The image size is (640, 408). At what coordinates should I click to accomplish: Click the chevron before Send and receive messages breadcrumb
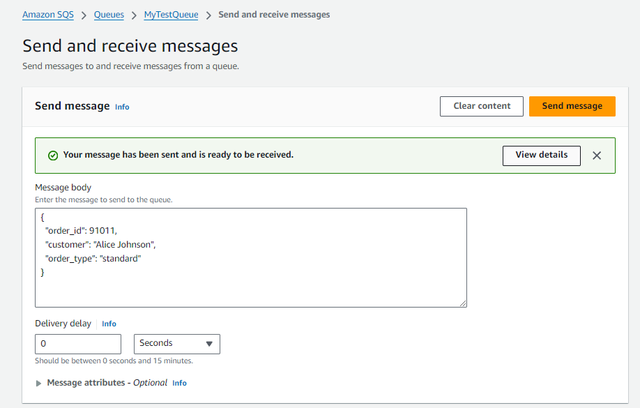(207, 15)
